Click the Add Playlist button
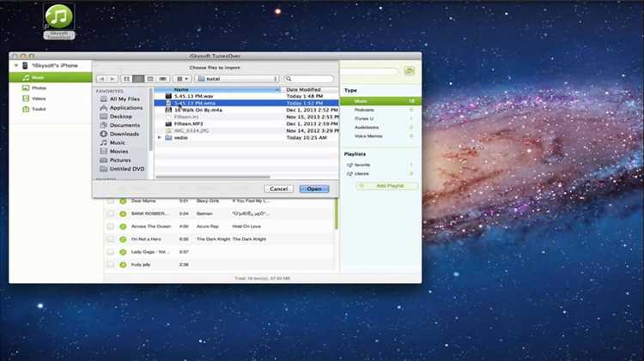Viewport: 644px width, 361px height. [387, 186]
